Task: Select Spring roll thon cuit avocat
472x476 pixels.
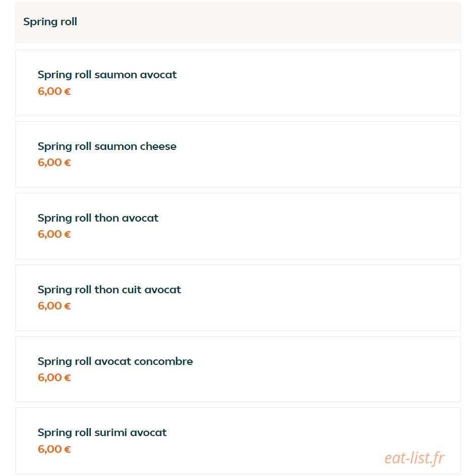Action: pos(109,290)
